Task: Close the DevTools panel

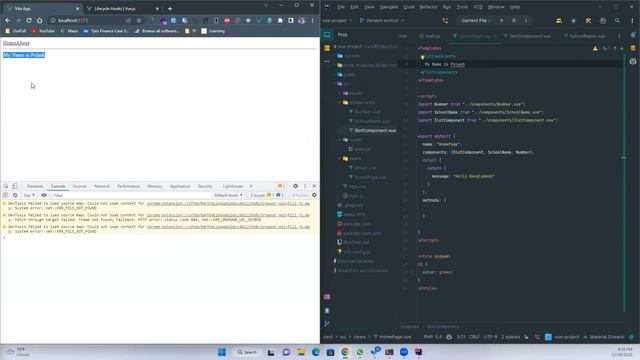Action: [314, 186]
